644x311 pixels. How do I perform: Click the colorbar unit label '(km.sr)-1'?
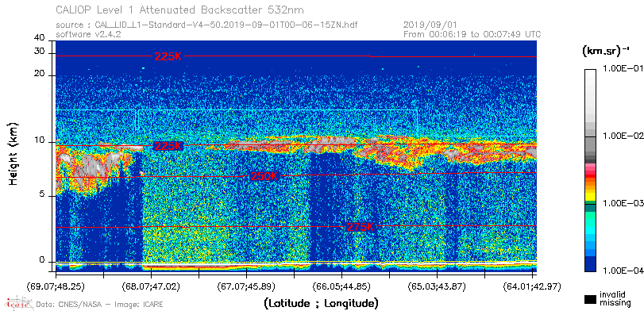606,51
